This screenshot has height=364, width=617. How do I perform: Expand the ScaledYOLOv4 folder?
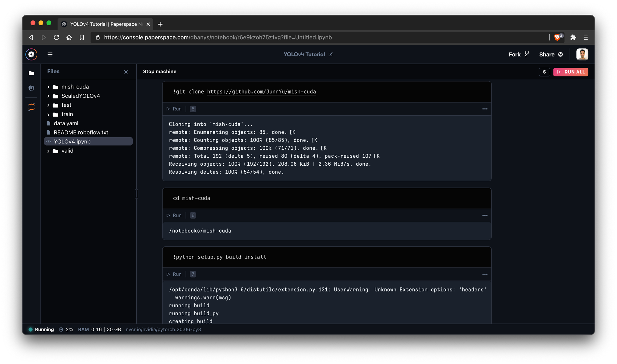pyautogui.click(x=48, y=96)
